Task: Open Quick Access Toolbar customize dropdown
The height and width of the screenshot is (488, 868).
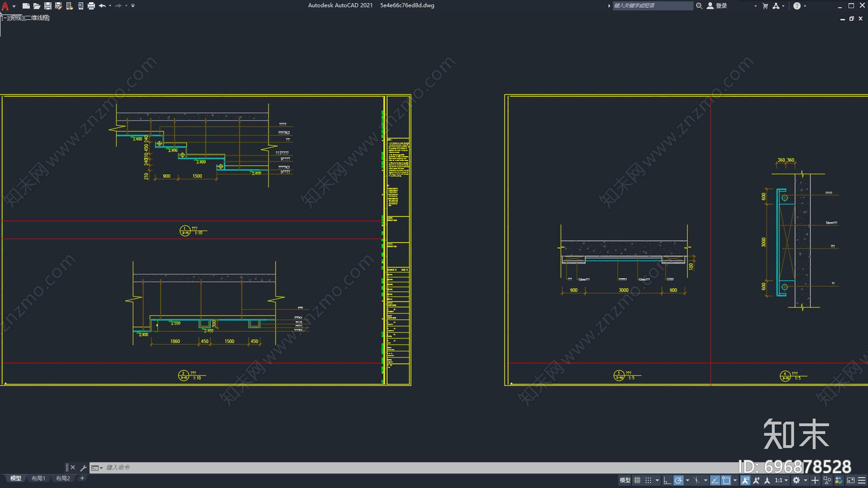Action: click(x=133, y=6)
